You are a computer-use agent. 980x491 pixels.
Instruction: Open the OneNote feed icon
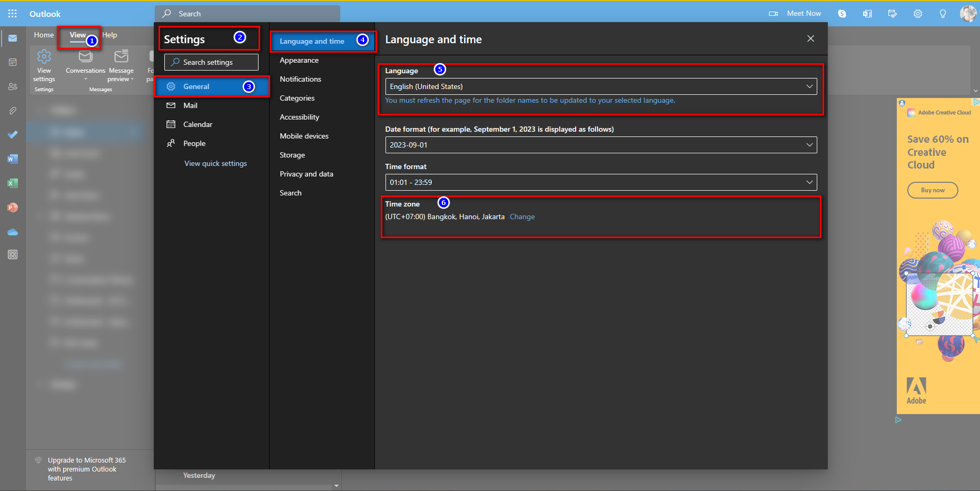click(x=867, y=14)
